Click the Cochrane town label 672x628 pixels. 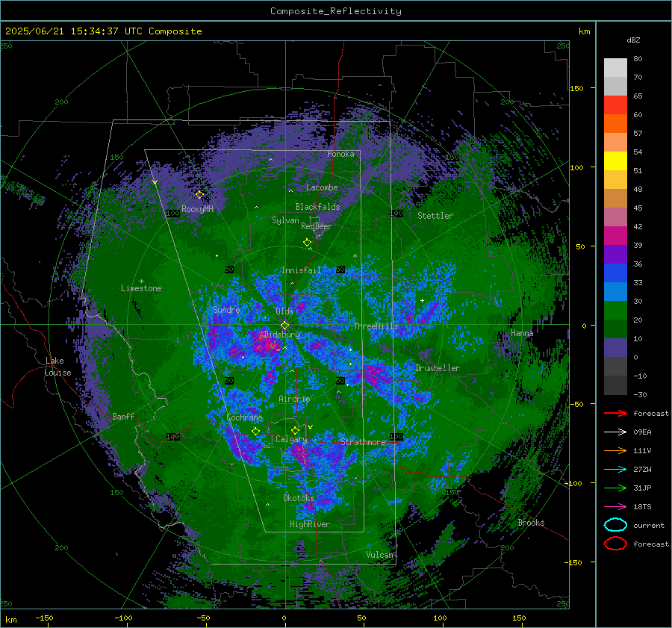tap(244, 417)
